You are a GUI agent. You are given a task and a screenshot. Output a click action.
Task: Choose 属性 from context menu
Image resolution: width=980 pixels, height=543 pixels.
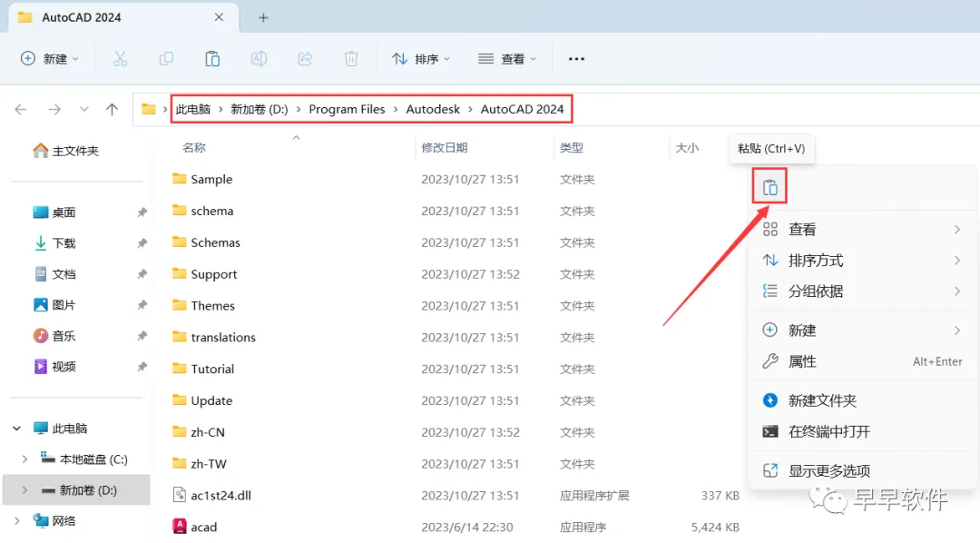click(863, 361)
